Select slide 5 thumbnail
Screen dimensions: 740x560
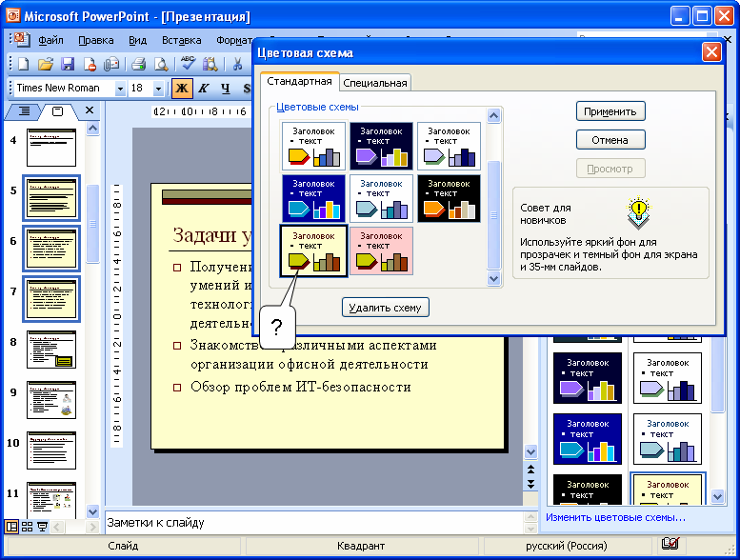click(x=51, y=198)
